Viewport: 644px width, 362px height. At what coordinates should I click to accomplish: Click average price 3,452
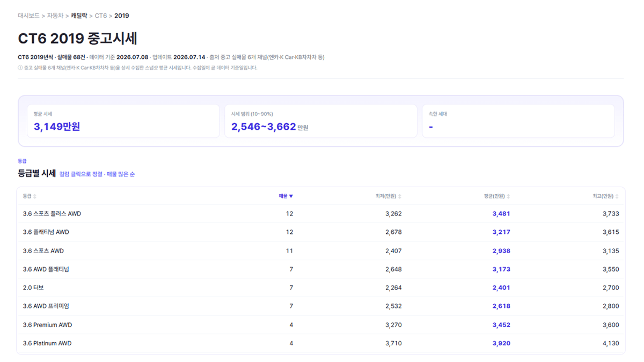[501, 325]
